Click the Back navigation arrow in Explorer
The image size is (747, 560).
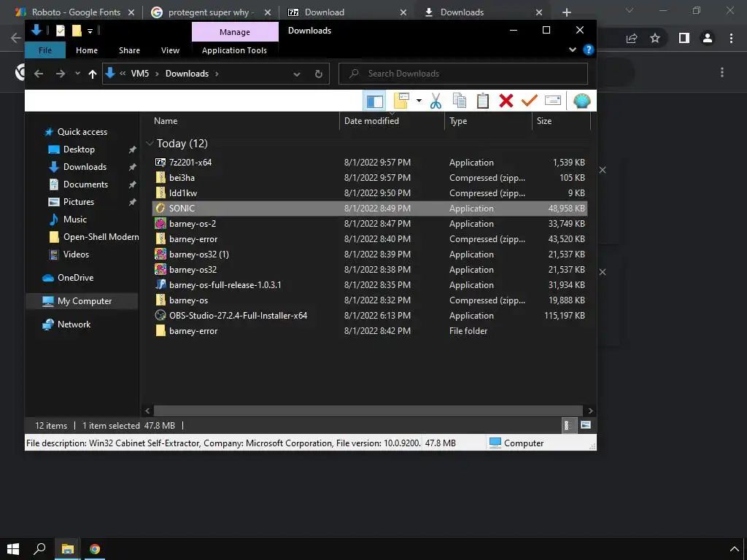pos(39,74)
